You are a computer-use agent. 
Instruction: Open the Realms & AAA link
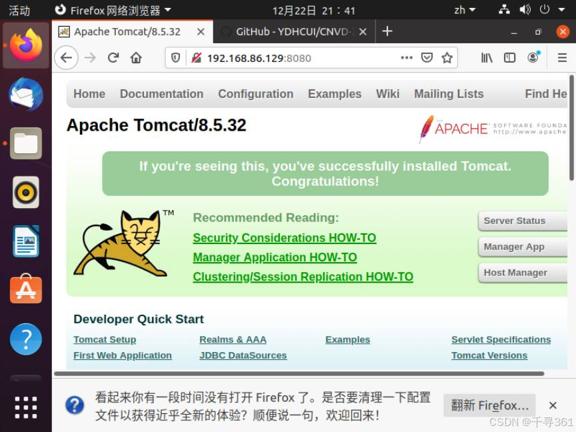(233, 340)
